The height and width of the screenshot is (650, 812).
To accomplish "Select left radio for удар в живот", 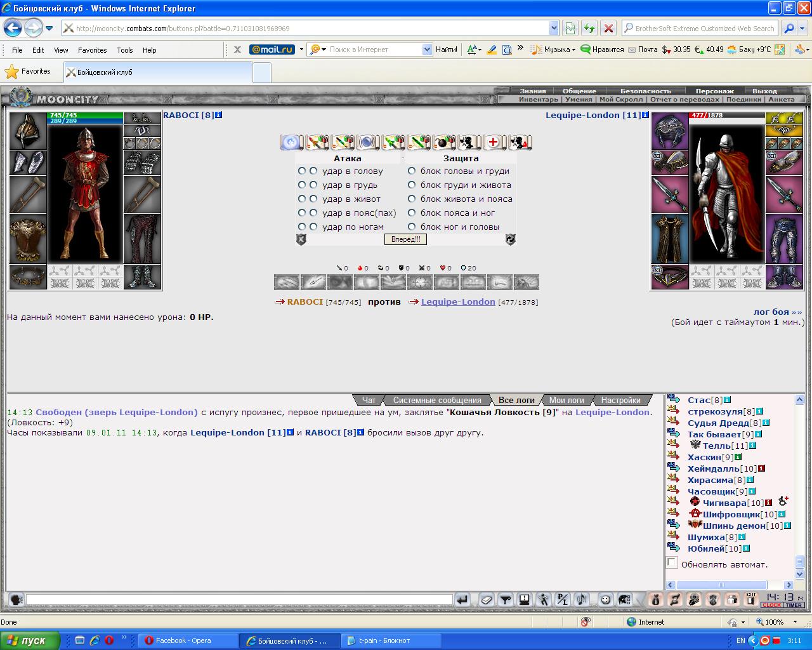I will (x=302, y=199).
